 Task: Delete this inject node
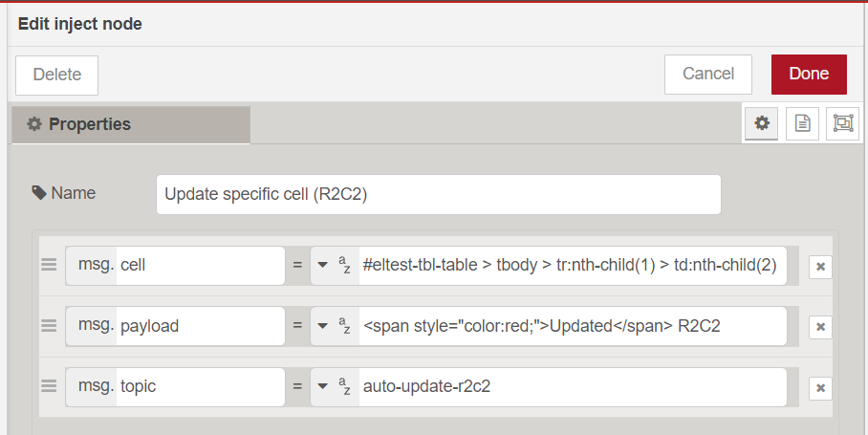57,75
